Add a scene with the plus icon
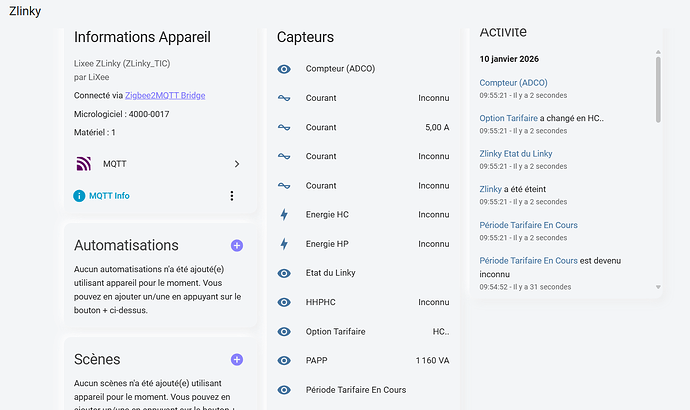This screenshot has width=690, height=410. [x=237, y=359]
